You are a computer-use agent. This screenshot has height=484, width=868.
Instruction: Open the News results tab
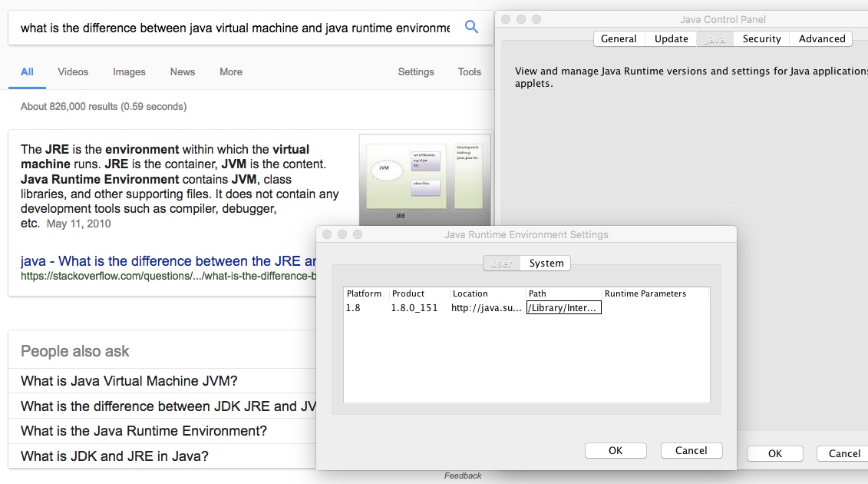[x=183, y=71]
